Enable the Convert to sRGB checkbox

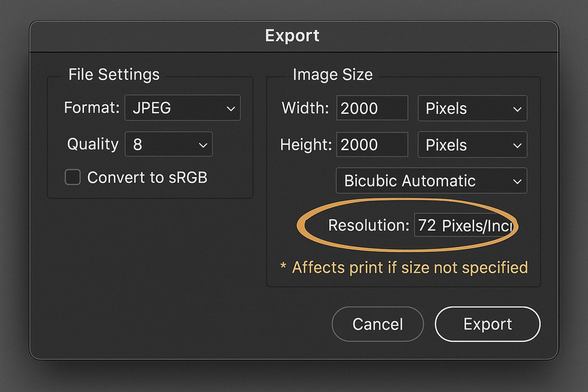[72, 177]
